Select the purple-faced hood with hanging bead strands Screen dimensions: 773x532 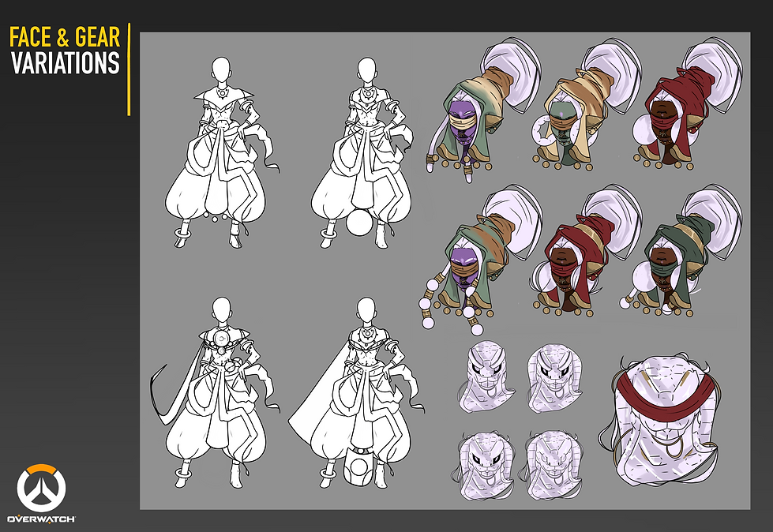pyautogui.click(x=481, y=259)
